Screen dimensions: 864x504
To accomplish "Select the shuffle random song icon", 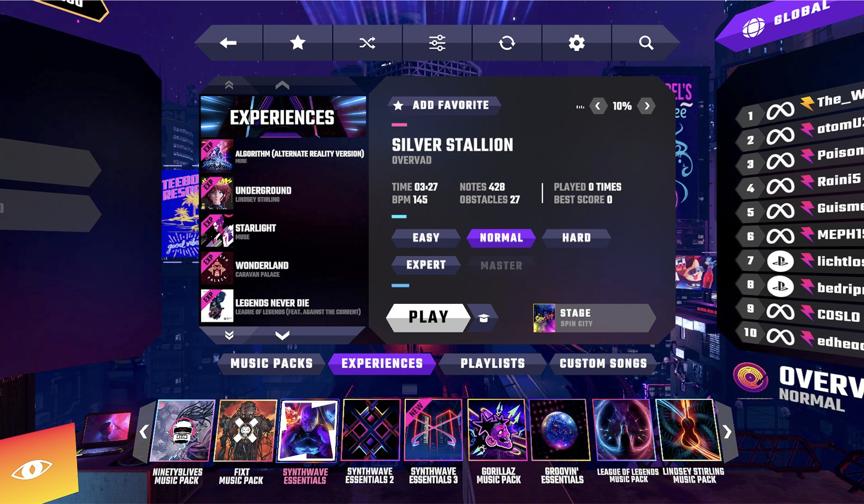I will click(x=367, y=43).
